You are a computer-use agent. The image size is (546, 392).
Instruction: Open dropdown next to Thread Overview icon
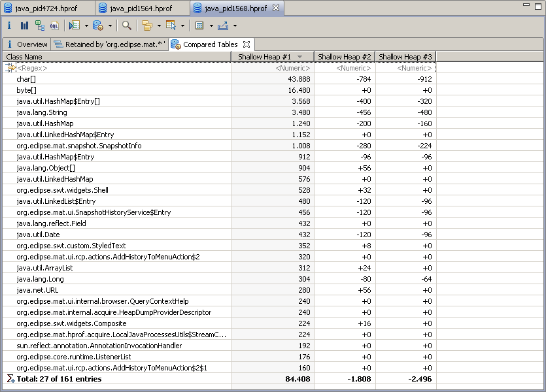[86, 25]
